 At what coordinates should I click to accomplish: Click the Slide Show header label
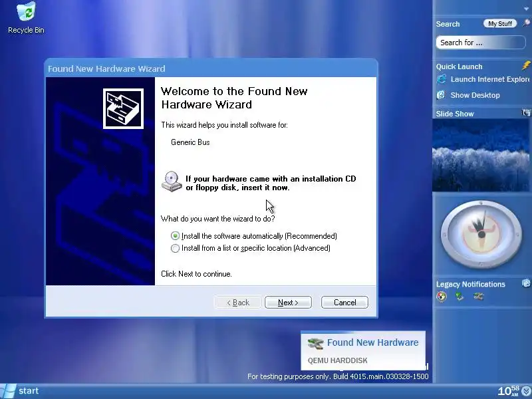(x=455, y=114)
